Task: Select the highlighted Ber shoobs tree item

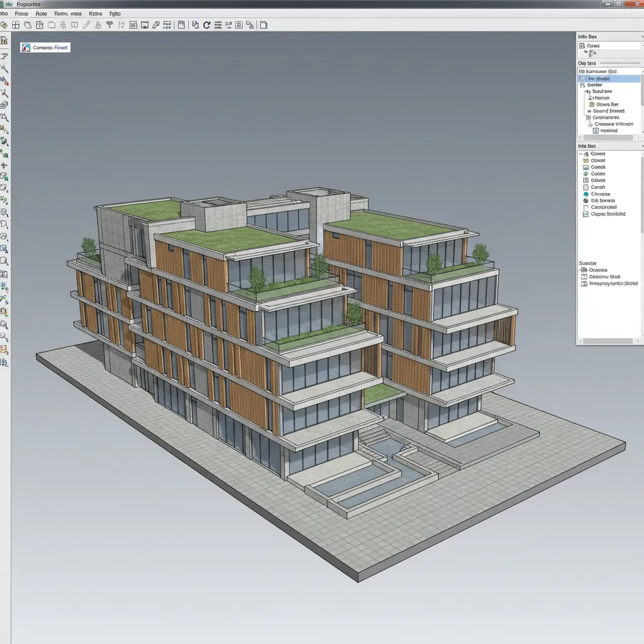Action: 599,79
